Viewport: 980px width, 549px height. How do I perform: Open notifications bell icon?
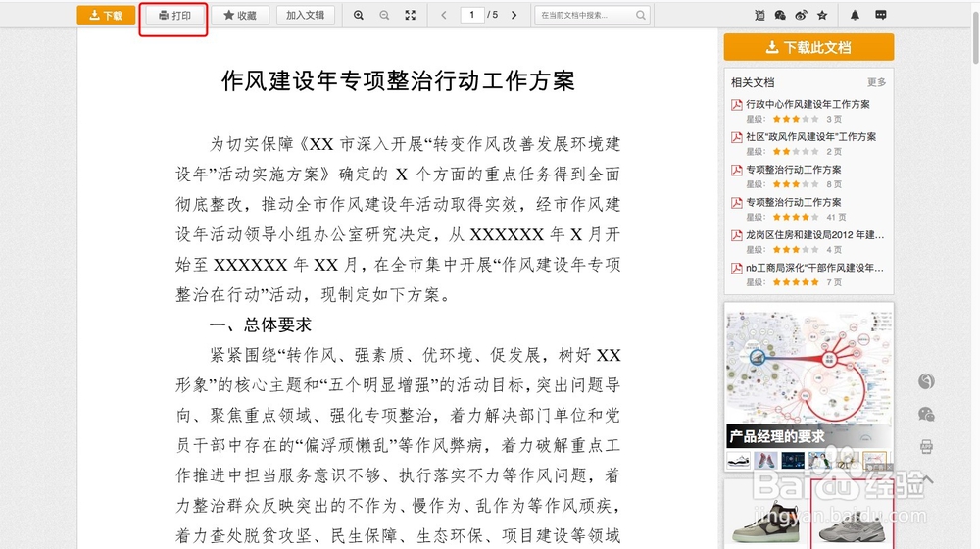pos(855,15)
